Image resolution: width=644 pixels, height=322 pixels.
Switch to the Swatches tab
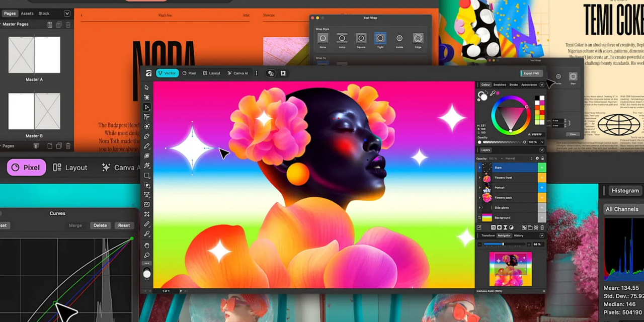[x=501, y=85]
